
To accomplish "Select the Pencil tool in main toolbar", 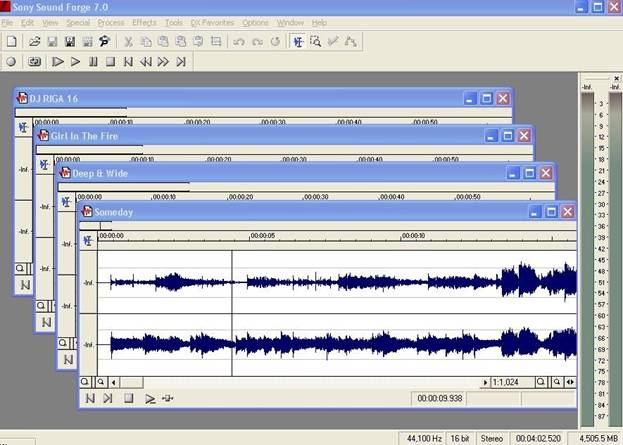I will [333, 41].
